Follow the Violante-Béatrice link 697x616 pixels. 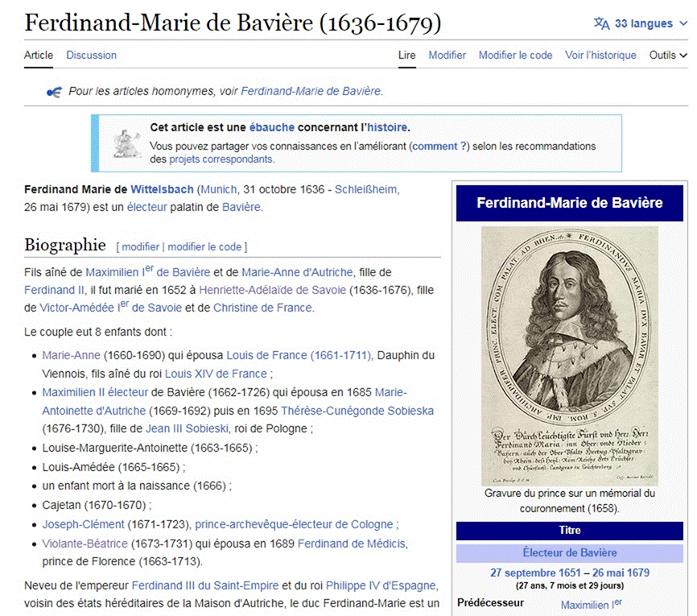click(85, 544)
